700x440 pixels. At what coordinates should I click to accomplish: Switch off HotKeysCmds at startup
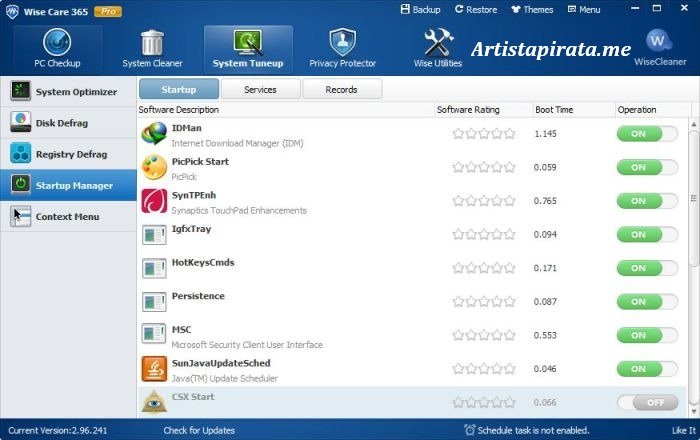pos(647,268)
